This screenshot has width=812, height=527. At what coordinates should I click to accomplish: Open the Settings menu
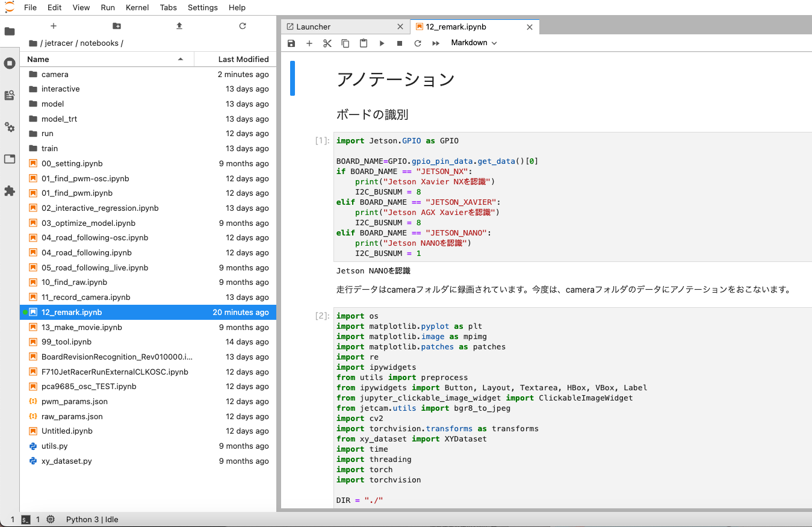tap(203, 7)
